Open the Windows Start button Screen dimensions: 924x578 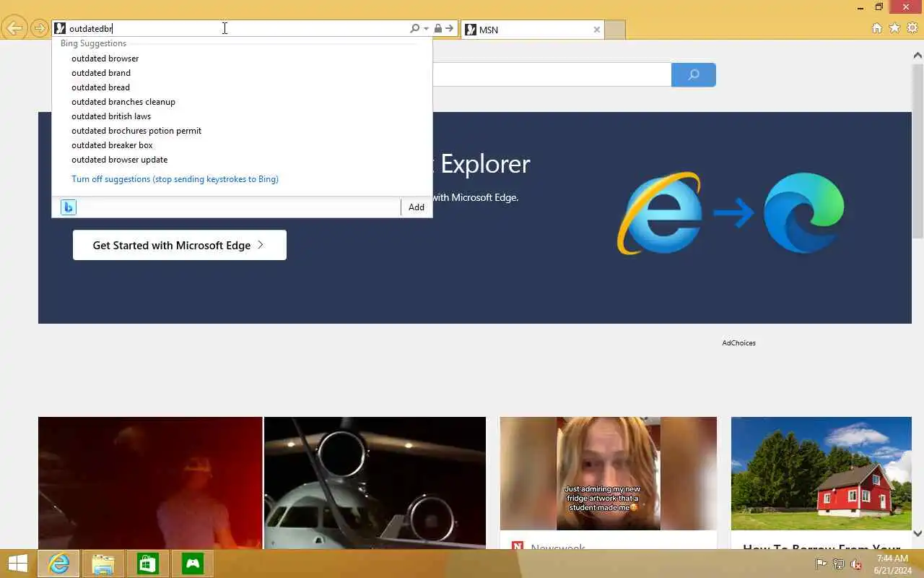[17, 564]
